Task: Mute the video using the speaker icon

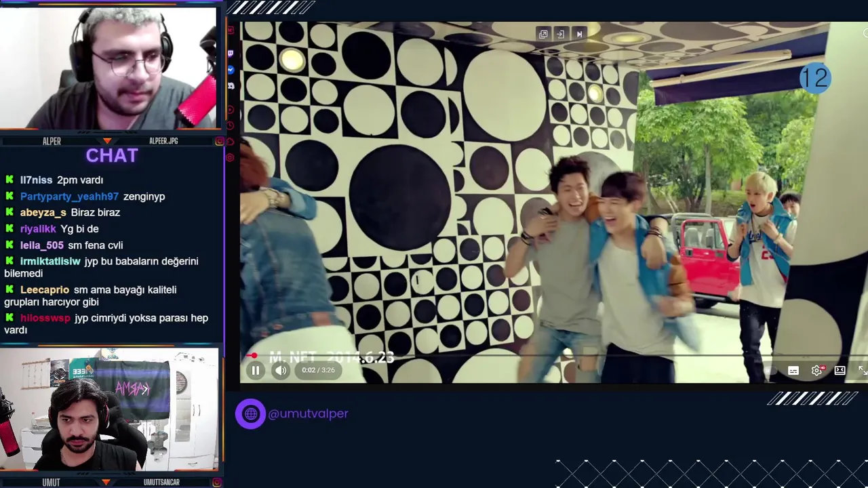Action: tap(281, 370)
